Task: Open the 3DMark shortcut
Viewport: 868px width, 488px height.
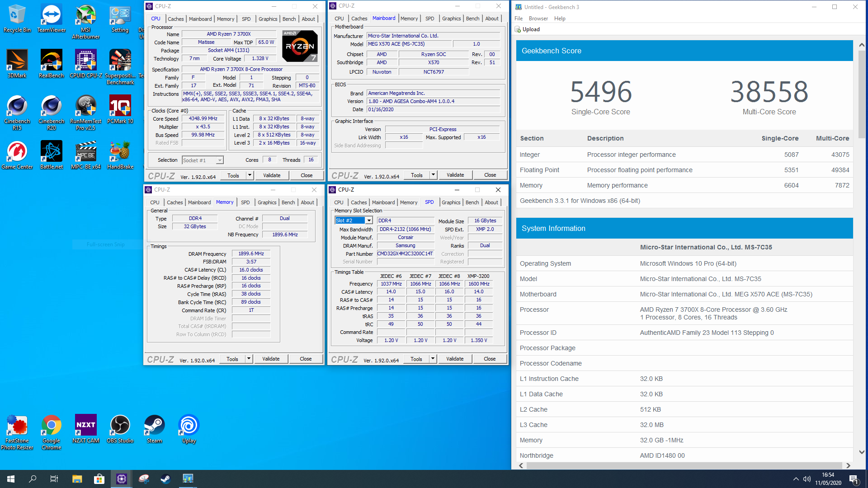Action: tap(17, 64)
